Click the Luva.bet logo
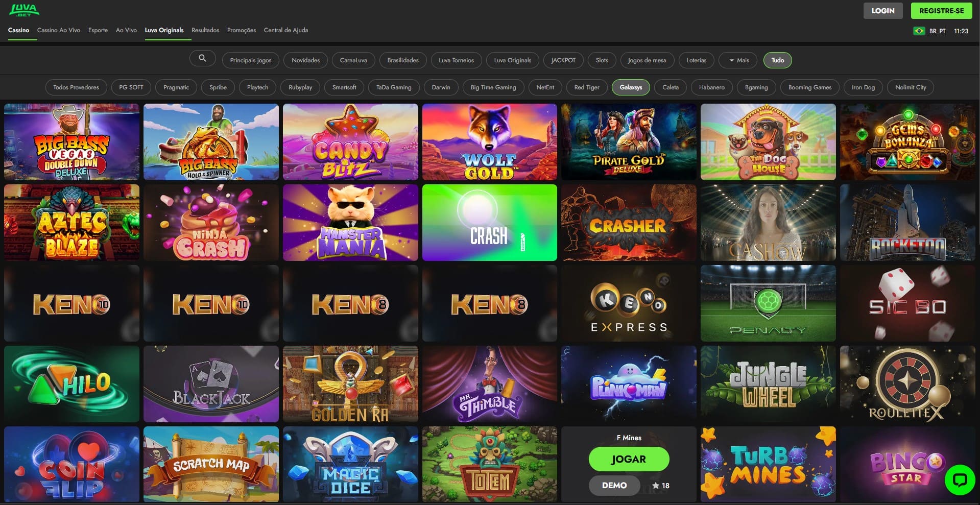The image size is (980, 505). (24, 10)
